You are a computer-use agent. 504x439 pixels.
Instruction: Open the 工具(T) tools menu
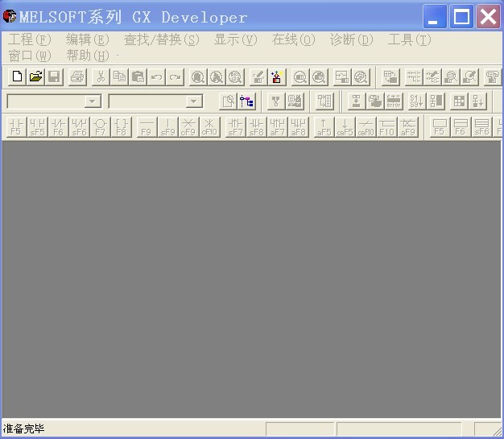pos(409,39)
